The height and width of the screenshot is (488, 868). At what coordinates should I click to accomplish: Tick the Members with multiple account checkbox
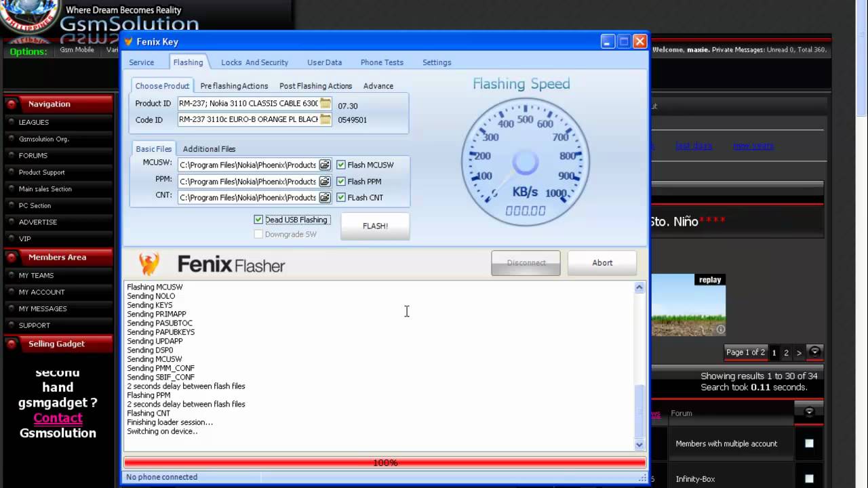click(x=809, y=443)
